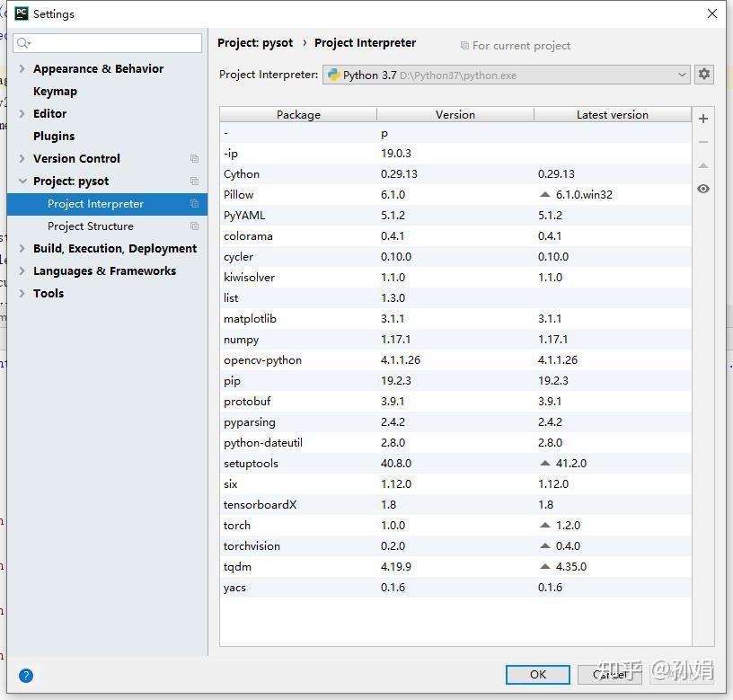Image resolution: width=733 pixels, height=700 pixels.
Task: Select the opencv-python package row
Action: tap(455, 360)
